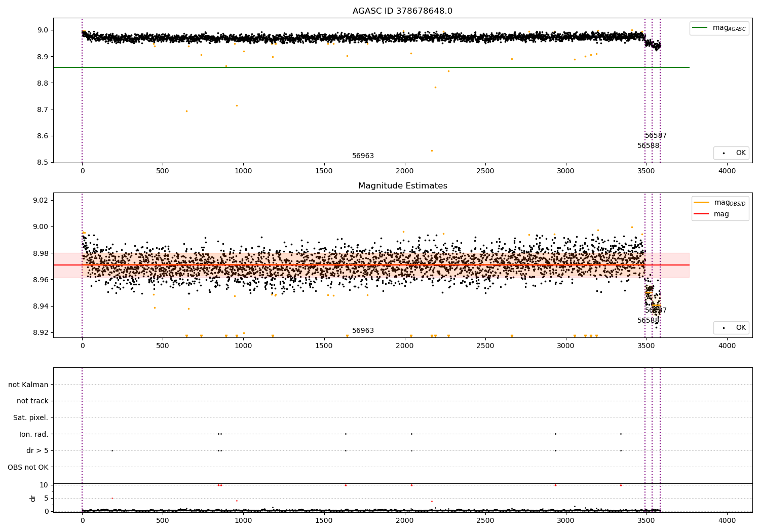This screenshot has width=760, height=532.
Task: Click x-axis tick "1500" in bottom panel
Action: coord(324,520)
